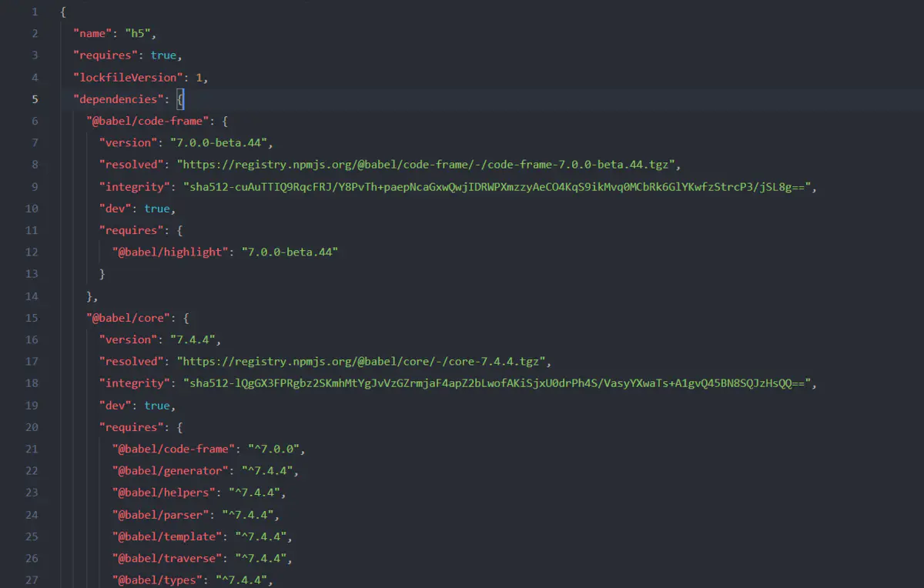Click line number 14 in the gutter
The height and width of the screenshot is (588, 924).
click(x=32, y=296)
